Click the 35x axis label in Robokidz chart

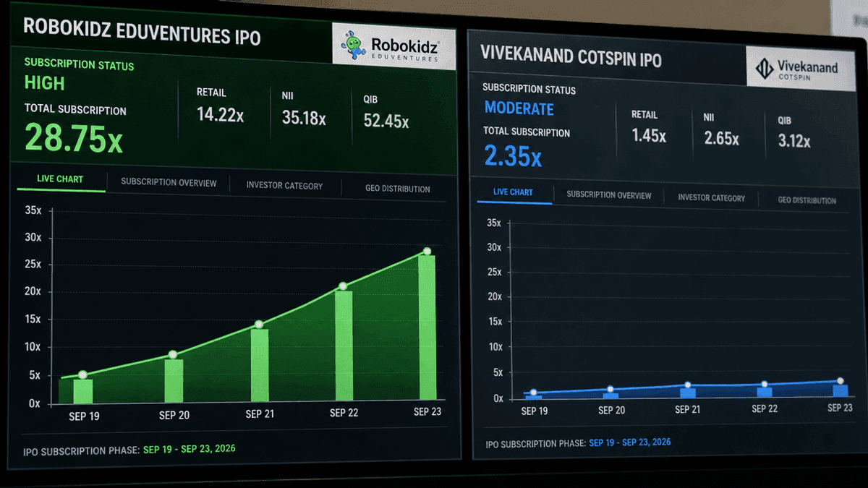click(33, 211)
